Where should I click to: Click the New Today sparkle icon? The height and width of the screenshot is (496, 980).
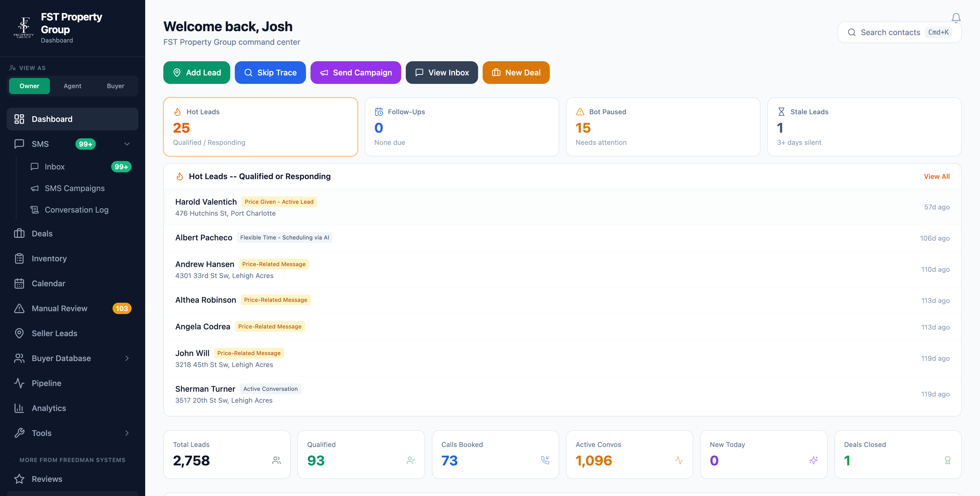[813, 460]
